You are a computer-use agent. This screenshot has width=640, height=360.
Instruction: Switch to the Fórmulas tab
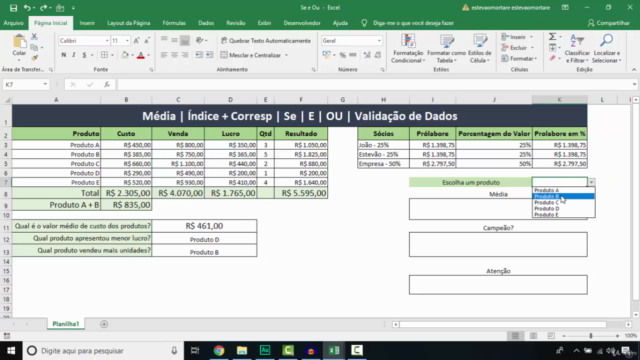coord(174,23)
